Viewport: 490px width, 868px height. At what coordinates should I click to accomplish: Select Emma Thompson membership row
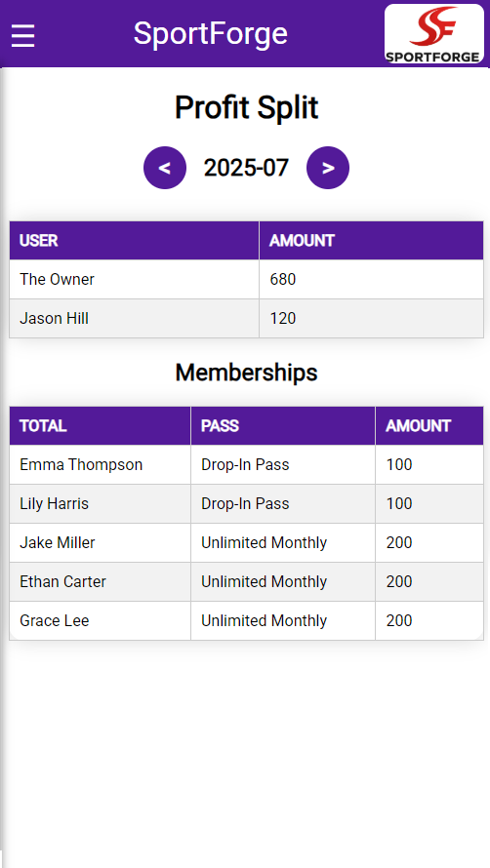pos(246,465)
